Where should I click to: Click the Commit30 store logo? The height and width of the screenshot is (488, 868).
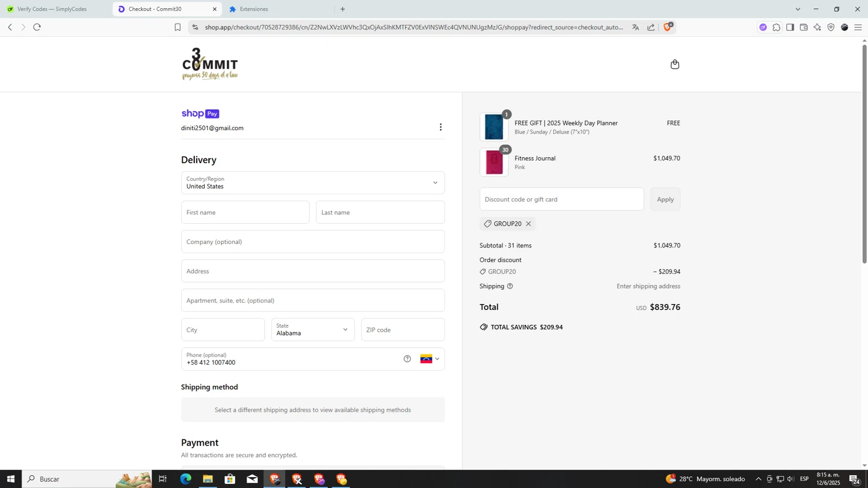click(x=210, y=64)
